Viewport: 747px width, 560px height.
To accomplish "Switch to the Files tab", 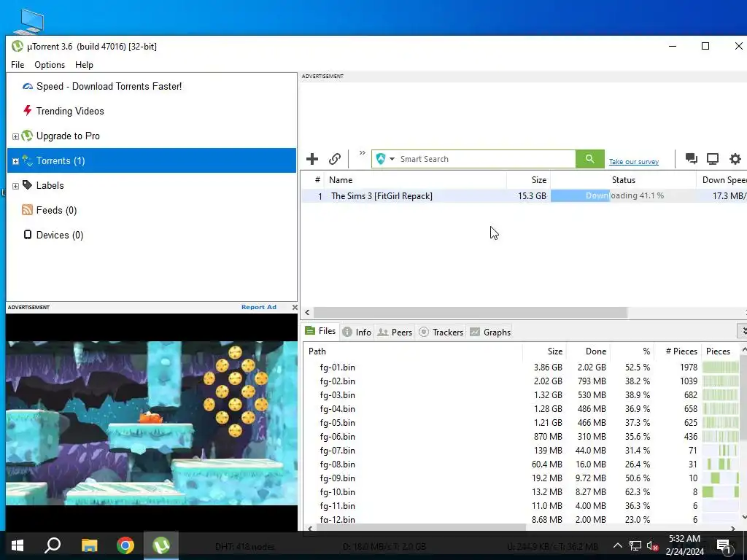I will click(321, 331).
